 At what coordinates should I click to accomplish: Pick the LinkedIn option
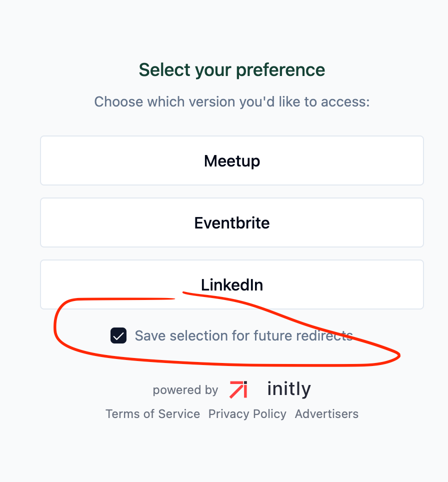pos(232,284)
